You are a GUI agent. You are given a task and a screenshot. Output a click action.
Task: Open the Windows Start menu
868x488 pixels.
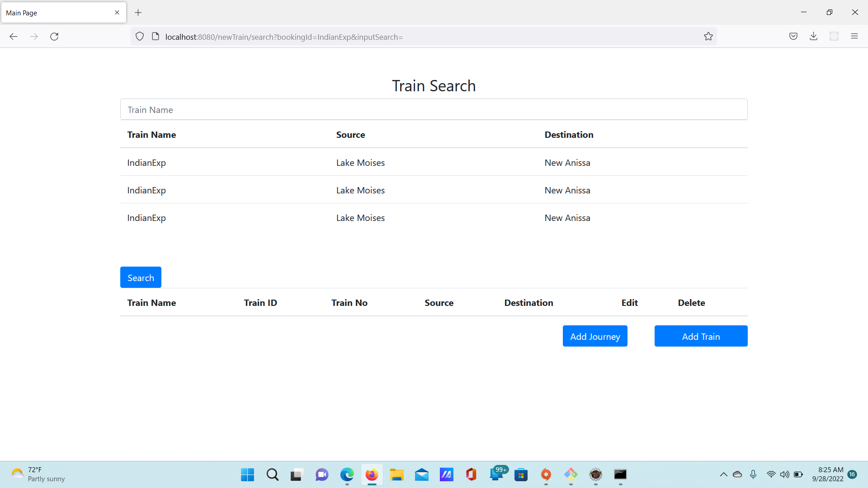pos(247,474)
